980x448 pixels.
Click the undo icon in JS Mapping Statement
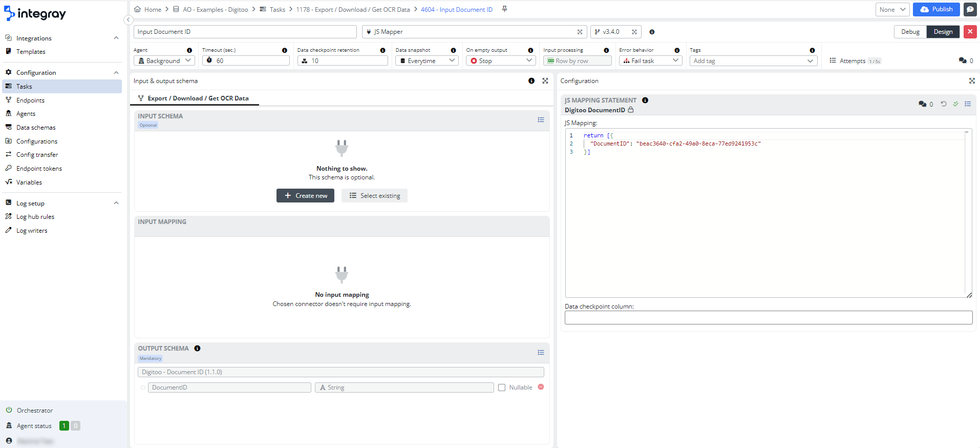click(x=944, y=104)
